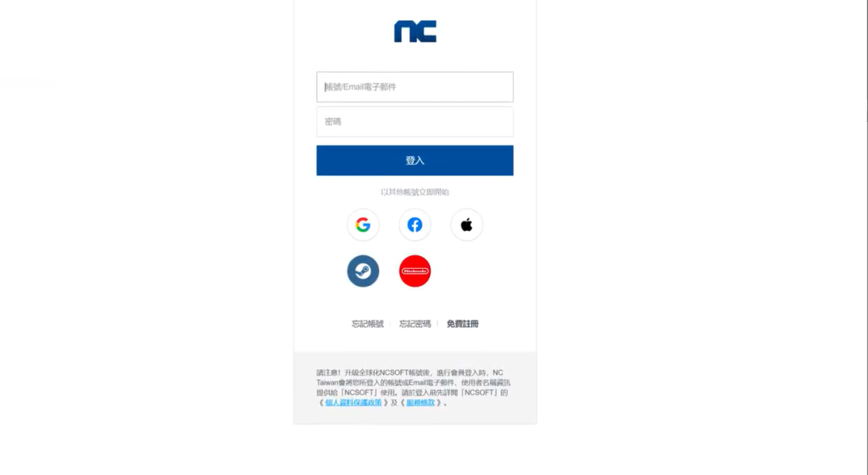Image resolution: width=868 pixels, height=475 pixels.
Task: Open the 個人資料保護政策 link
Action: pyautogui.click(x=353, y=402)
